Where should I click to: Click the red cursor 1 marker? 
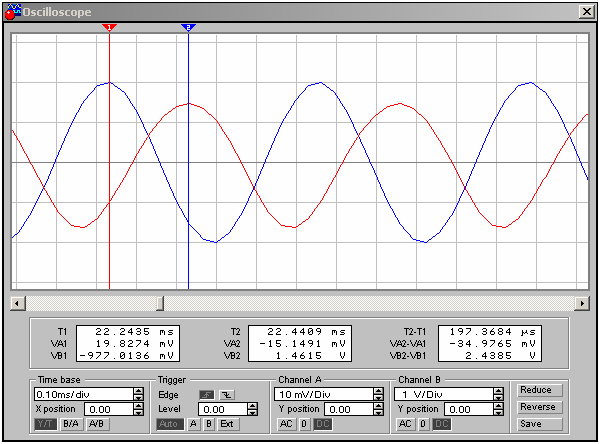coord(109,28)
